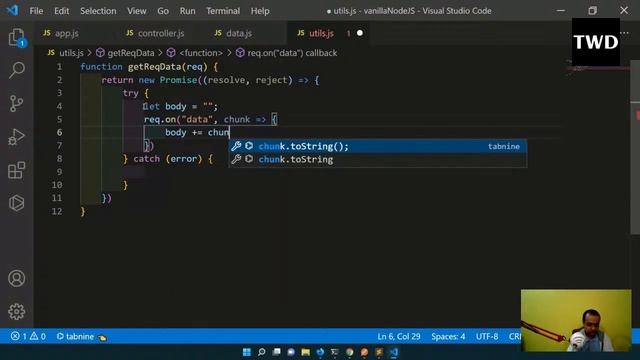Open the Selection menu
Viewport: 640px width, 360px height.
pos(98,11)
